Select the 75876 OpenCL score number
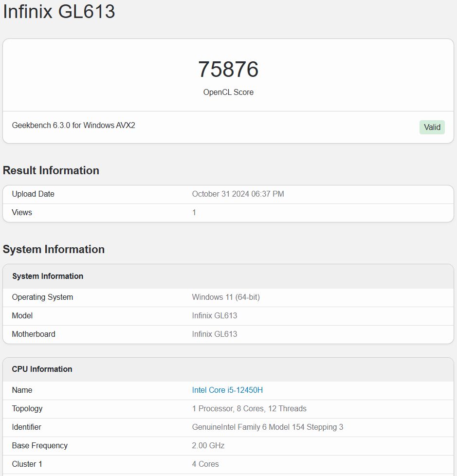Viewport: 457px width, 476px height. click(x=228, y=69)
